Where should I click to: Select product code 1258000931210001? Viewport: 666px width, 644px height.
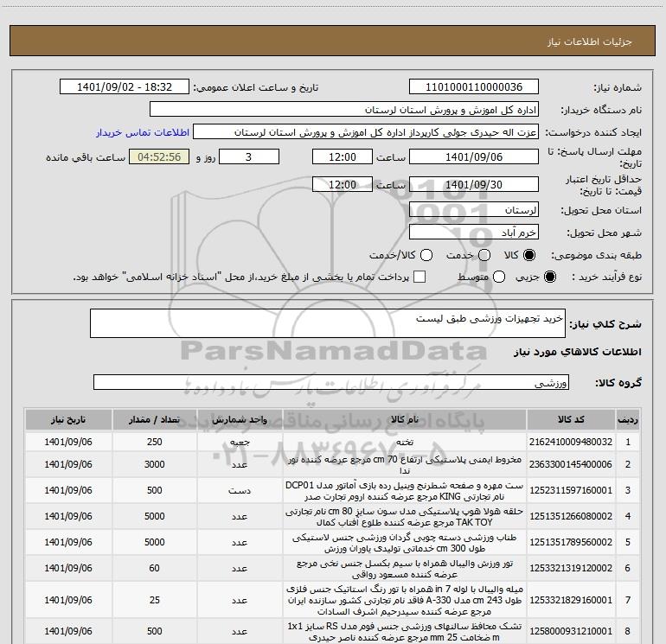click(x=571, y=631)
